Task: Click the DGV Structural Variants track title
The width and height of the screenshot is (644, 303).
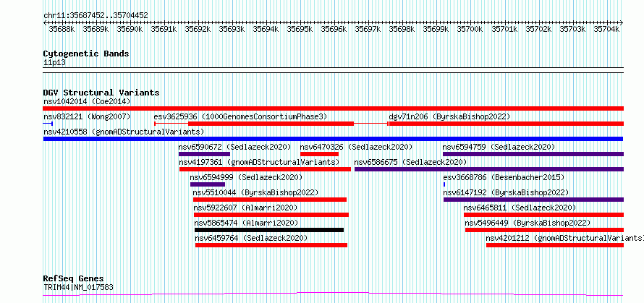Action: point(101,93)
